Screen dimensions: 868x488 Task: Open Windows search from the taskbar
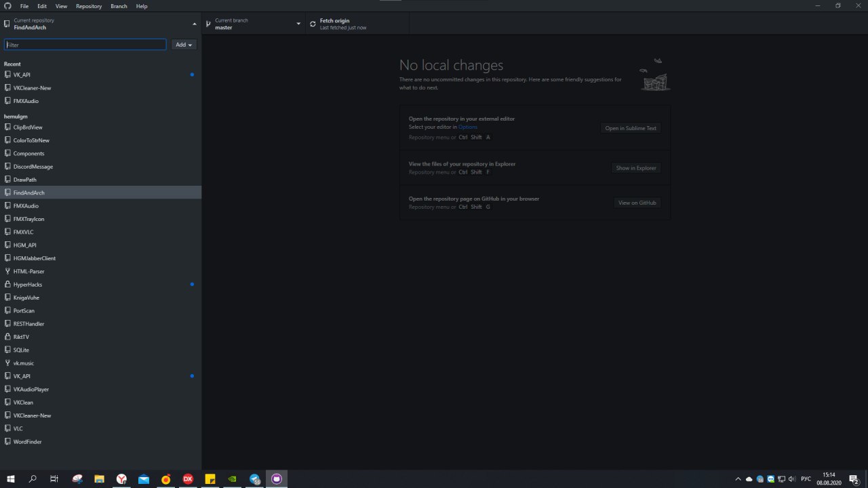[x=33, y=479]
